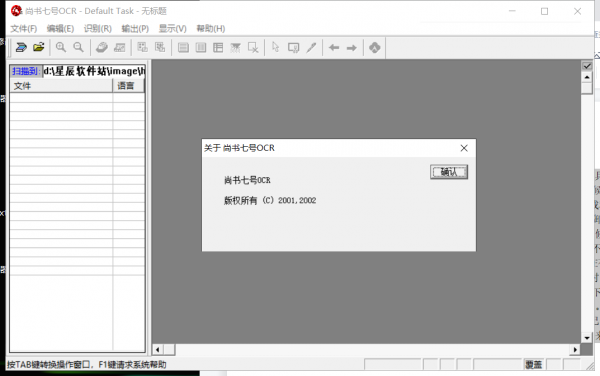600x376 pixels.
Task: Click the scan path input field
Action: 94,71
